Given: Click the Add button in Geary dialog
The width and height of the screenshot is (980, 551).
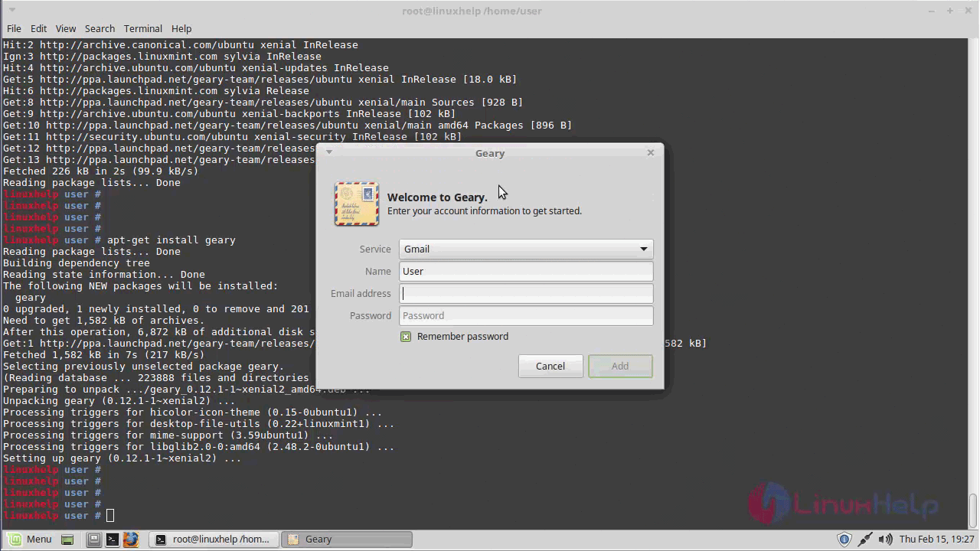Looking at the screenshot, I should coord(620,366).
